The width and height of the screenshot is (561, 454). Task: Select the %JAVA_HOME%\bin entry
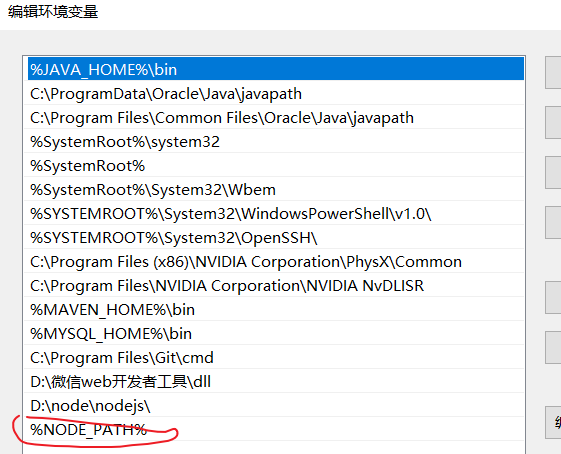[275, 69]
